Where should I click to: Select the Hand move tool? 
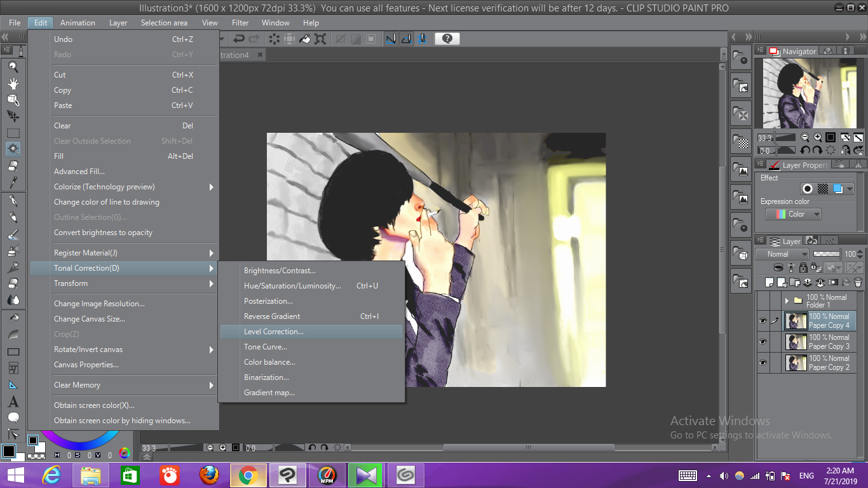[x=13, y=83]
